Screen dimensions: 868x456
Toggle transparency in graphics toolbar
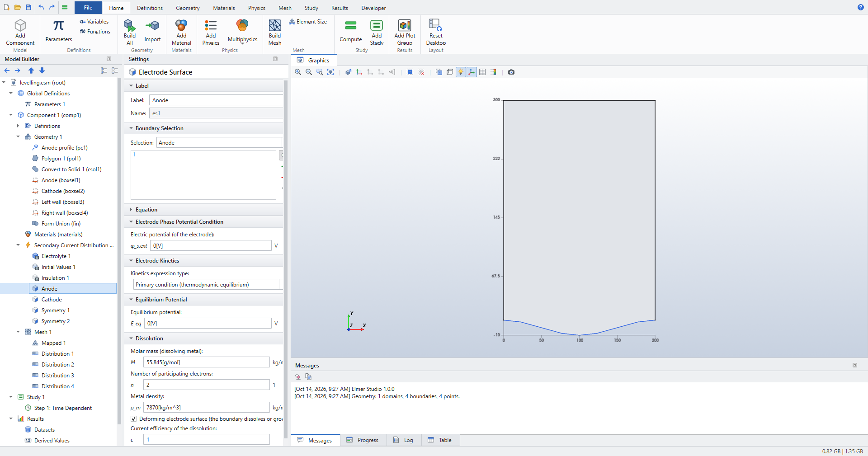(439, 72)
